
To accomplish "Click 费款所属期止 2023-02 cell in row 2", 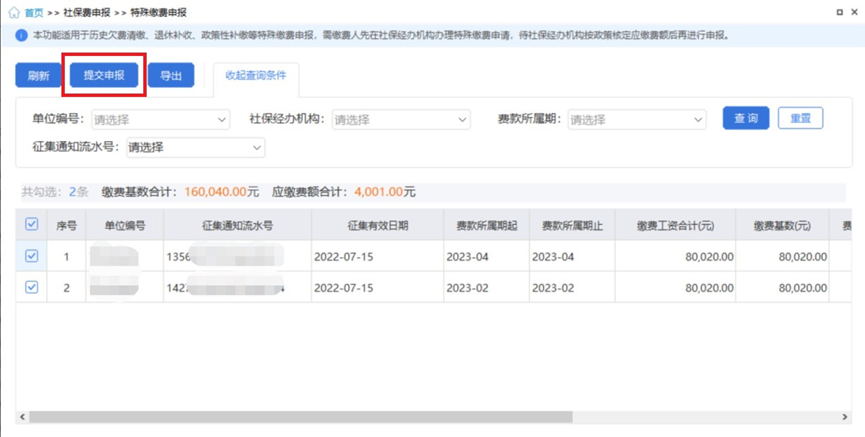I will tap(553, 288).
